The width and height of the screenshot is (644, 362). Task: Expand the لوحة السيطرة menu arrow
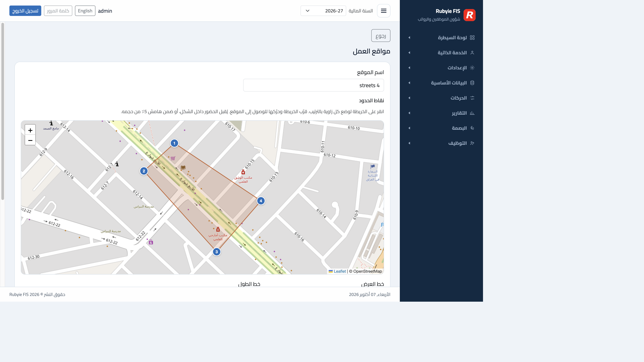(409, 38)
